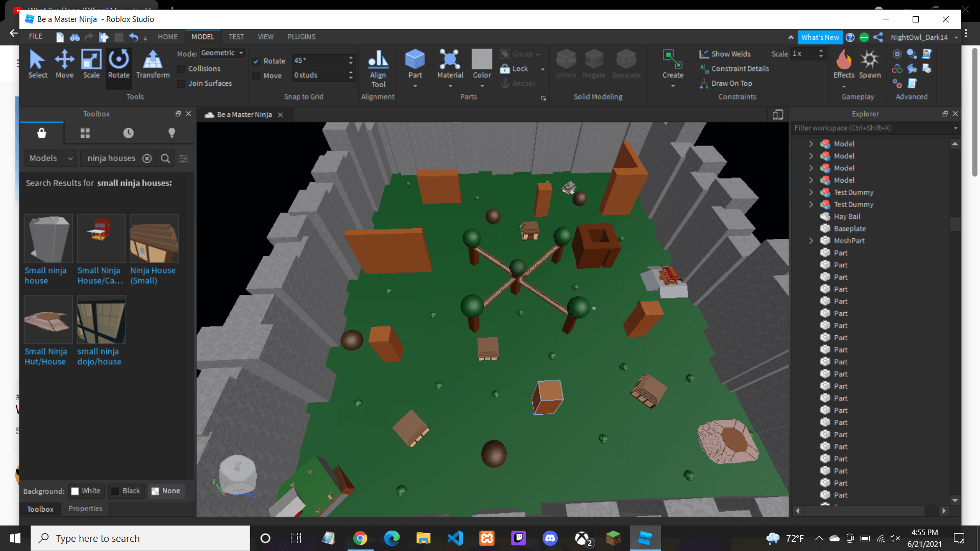This screenshot has height=551, width=980.
Task: Switch to the TEST ribbon tab
Action: [x=236, y=37]
